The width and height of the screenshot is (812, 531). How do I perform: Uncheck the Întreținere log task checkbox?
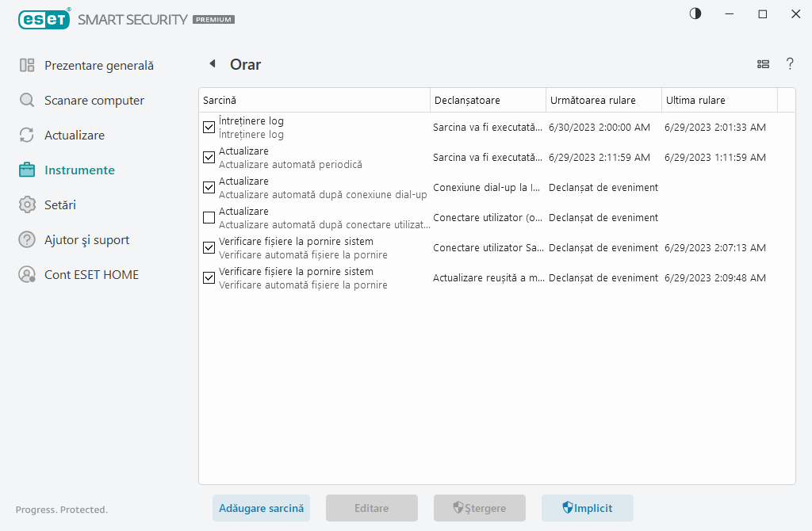pyautogui.click(x=209, y=128)
